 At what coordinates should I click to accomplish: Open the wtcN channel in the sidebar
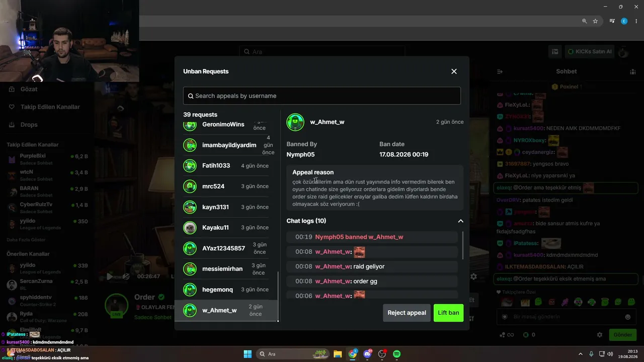(48, 175)
